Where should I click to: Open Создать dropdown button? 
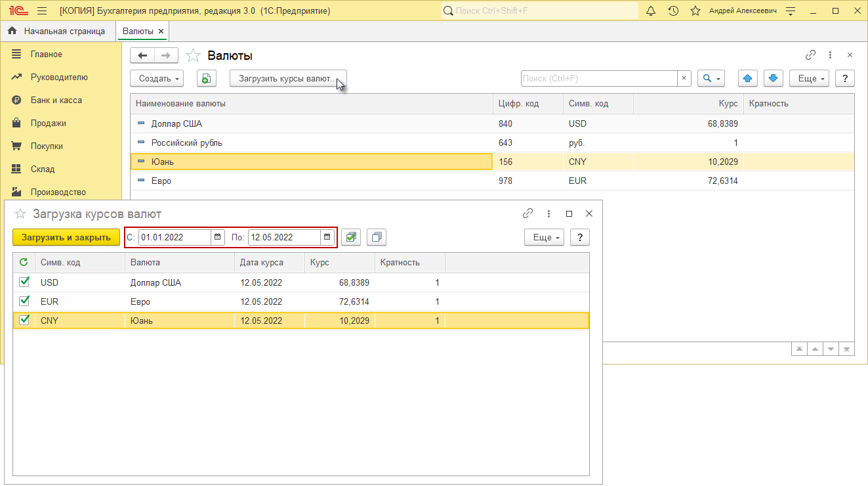[x=157, y=78]
